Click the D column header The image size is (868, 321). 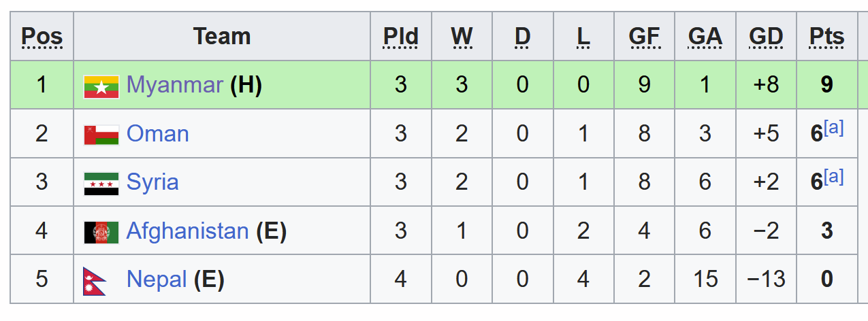[x=522, y=36]
